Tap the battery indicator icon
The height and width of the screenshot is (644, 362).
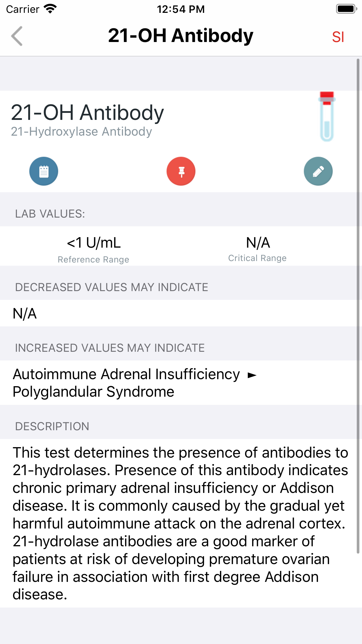(x=346, y=9)
